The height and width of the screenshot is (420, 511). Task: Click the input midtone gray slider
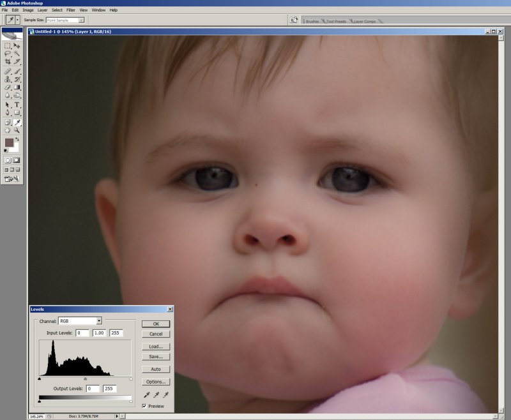click(86, 379)
